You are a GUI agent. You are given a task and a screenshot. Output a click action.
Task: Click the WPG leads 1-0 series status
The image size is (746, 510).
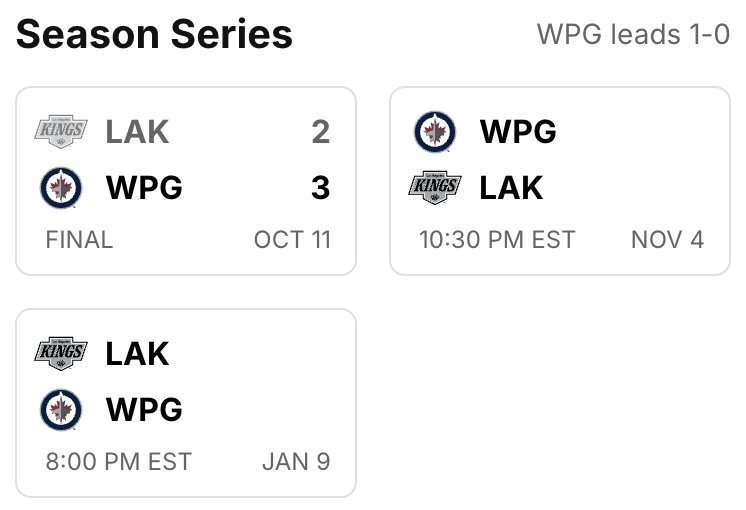pos(633,35)
